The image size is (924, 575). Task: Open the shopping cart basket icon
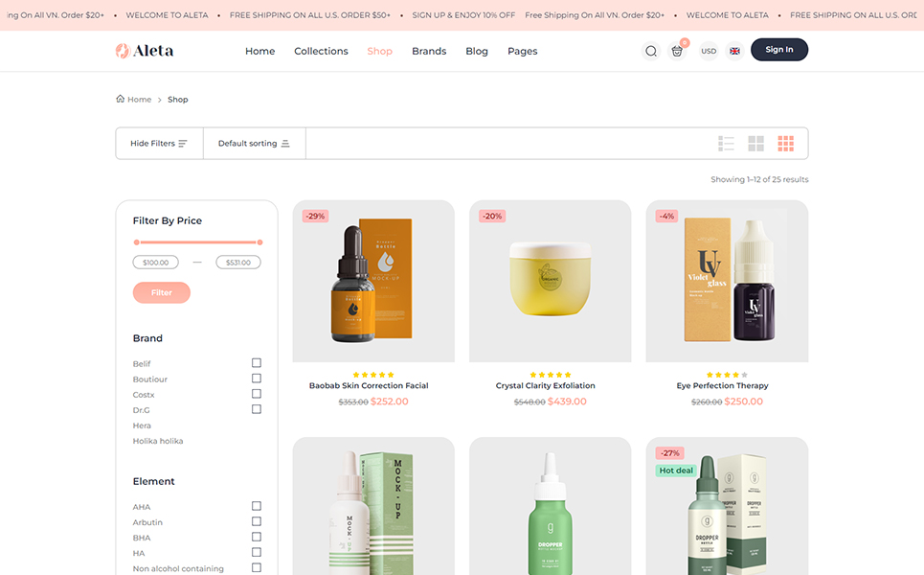678,51
